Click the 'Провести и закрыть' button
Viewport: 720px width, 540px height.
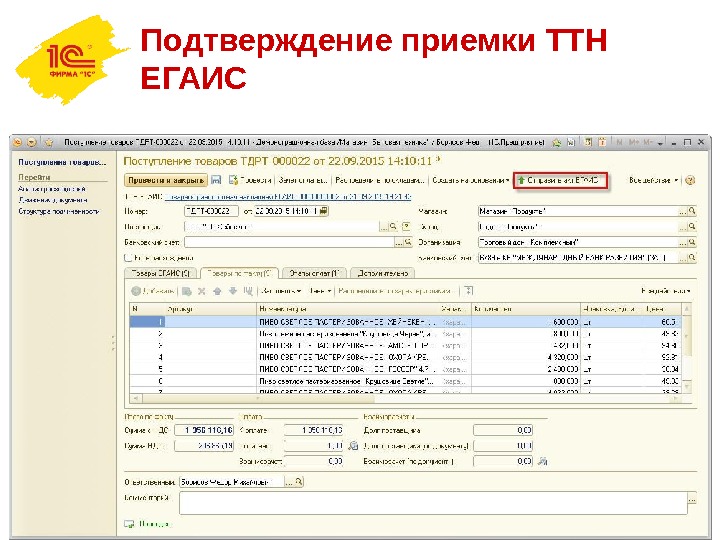[166, 180]
